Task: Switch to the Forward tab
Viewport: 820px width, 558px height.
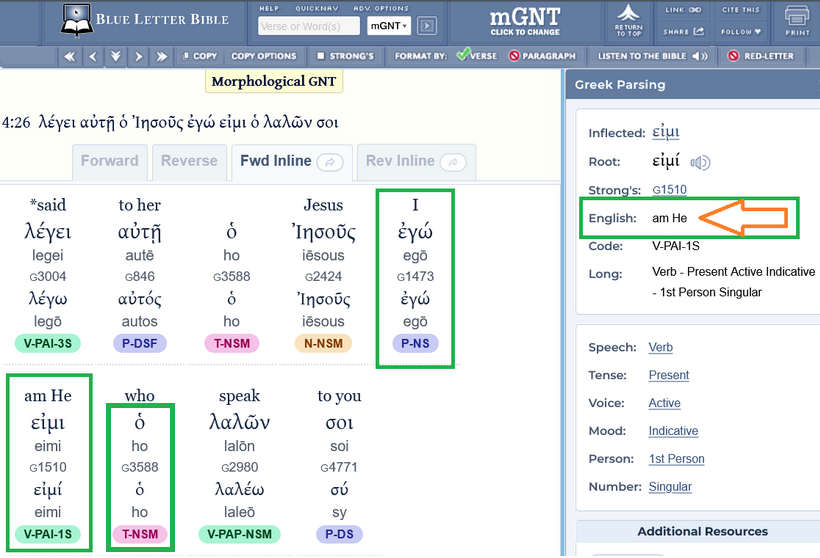Action: coord(110,162)
